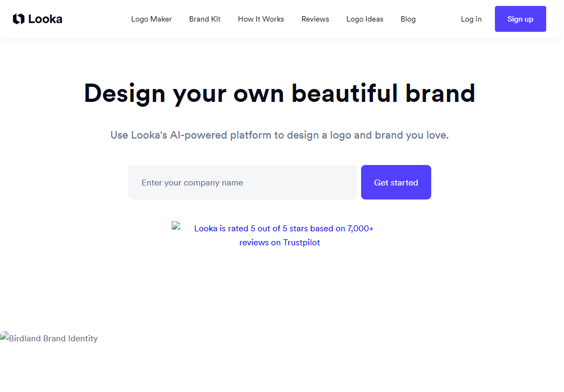Viewport: 564px width, 392px height.
Task: Browse Logo Ideas from the navbar
Action: pyautogui.click(x=365, y=19)
